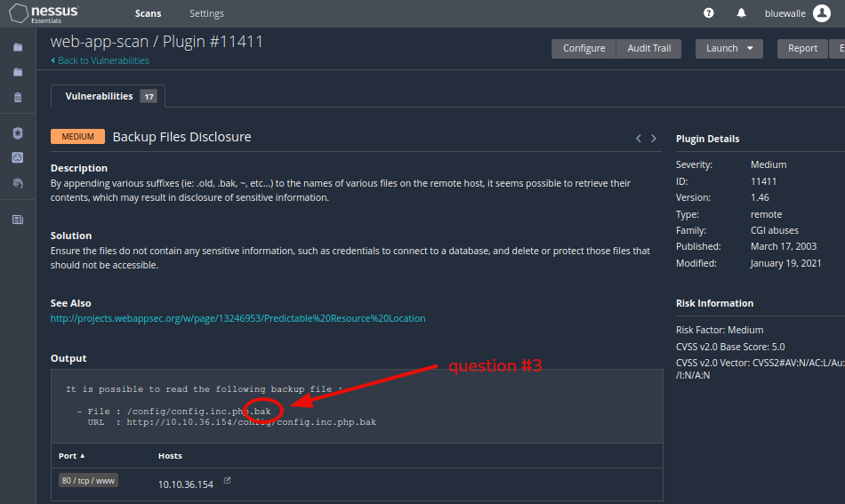Click the Vulnerabilities count badge 17
The image size is (845, 504).
click(149, 96)
